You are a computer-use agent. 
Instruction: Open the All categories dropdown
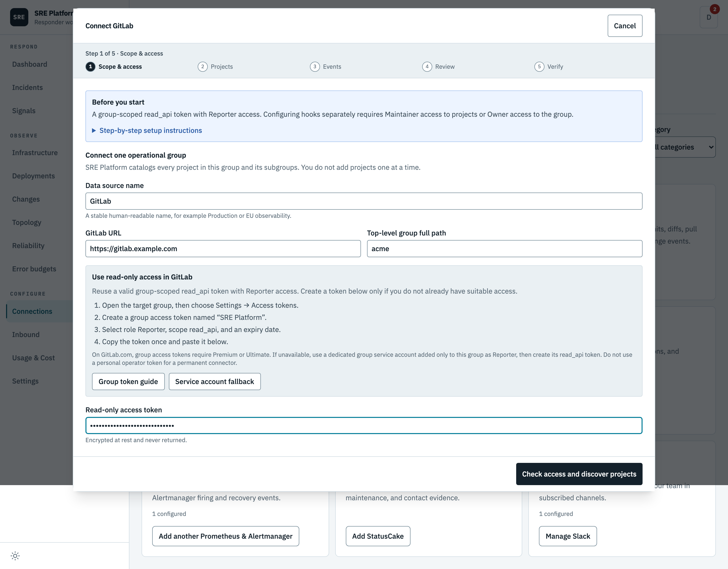tap(685, 147)
